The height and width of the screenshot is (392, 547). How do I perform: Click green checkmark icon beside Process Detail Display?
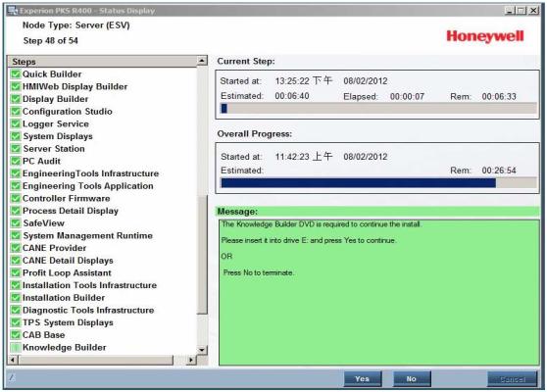[x=16, y=211]
